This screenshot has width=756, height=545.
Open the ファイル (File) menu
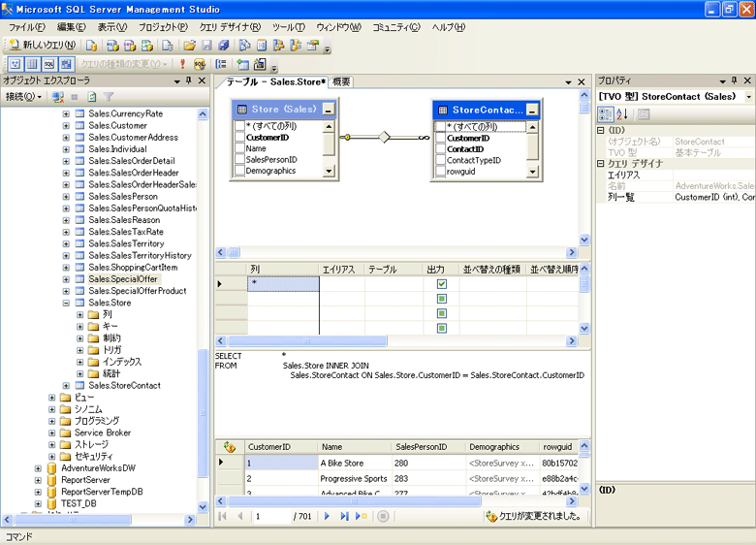pos(27,27)
